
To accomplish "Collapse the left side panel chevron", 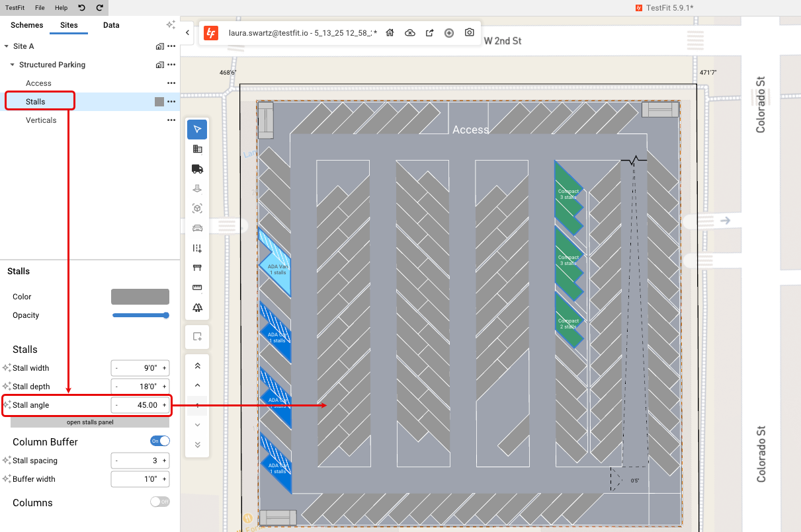I will tap(188, 32).
